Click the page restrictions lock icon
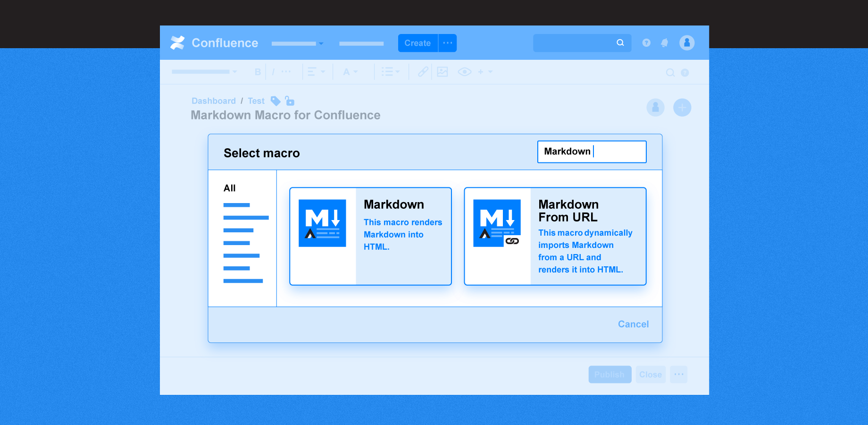 [x=290, y=101]
